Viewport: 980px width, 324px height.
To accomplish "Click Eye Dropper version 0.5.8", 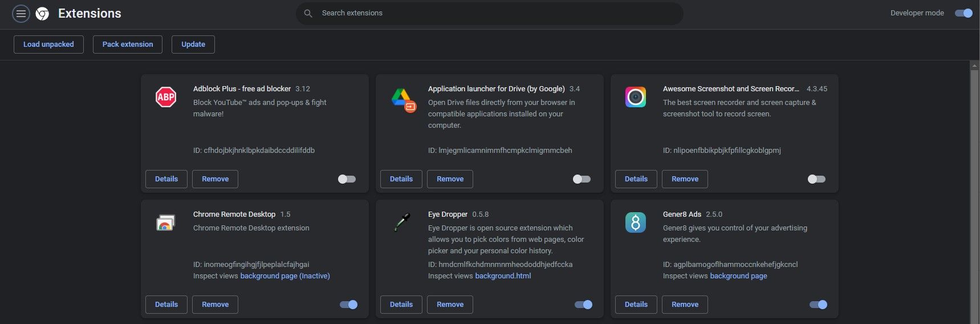I will tap(480, 214).
